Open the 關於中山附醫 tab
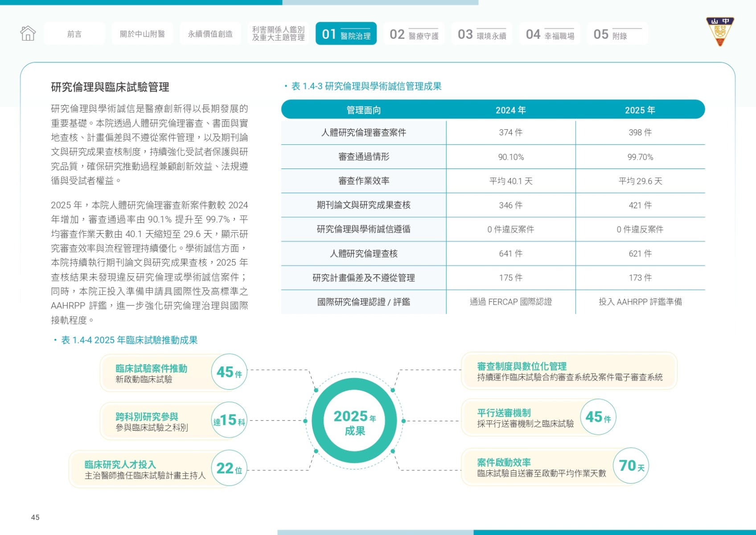This screenshot has width=756, height=535. coord(142,34)
